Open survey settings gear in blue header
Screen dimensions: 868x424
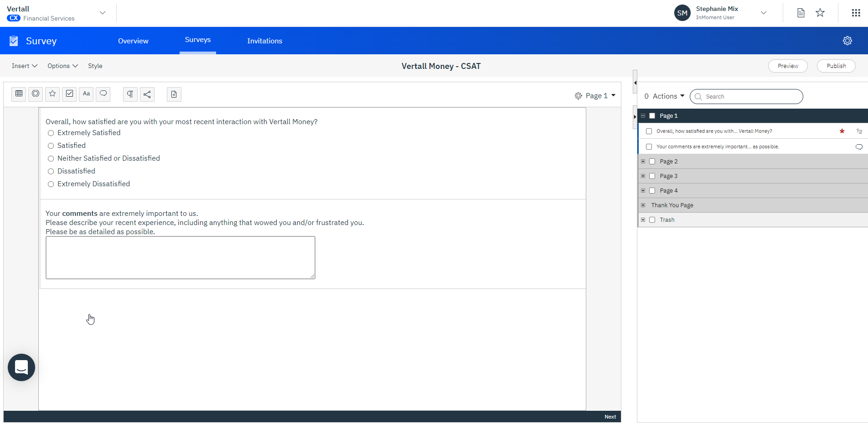pos(847,41)
